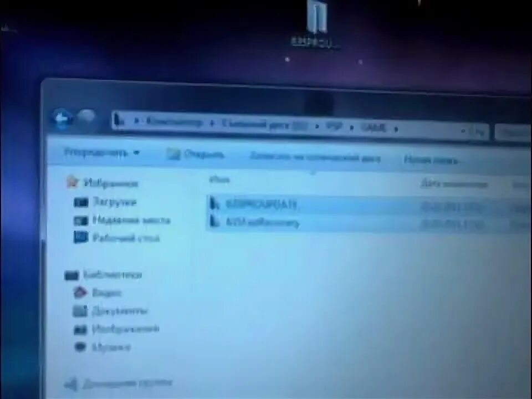Expand the arrow after the PSP breadcrumb
This screenshot has height=399, width=532.
click(x=352, y=127)
